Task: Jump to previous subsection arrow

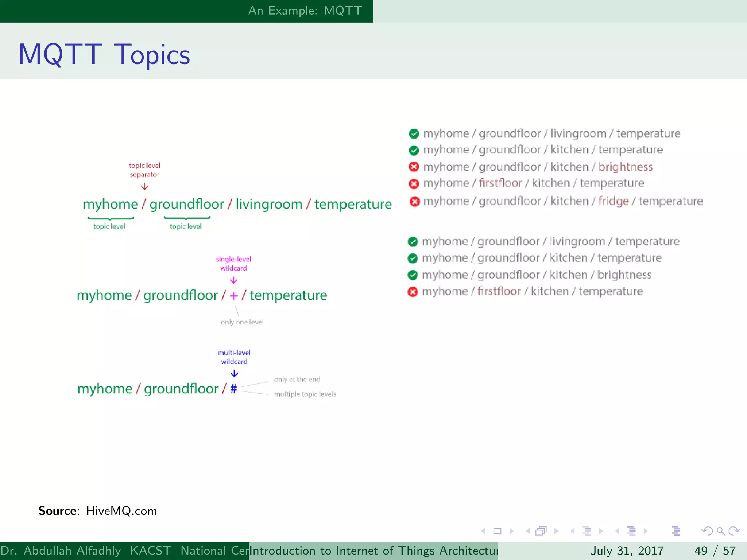Action: coord(573,531)
